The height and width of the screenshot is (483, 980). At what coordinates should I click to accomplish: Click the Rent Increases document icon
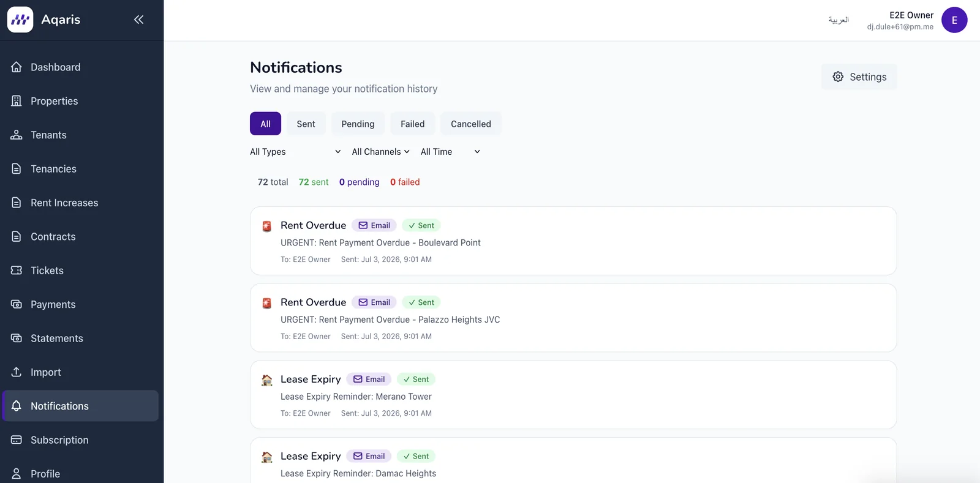(17, 203)
